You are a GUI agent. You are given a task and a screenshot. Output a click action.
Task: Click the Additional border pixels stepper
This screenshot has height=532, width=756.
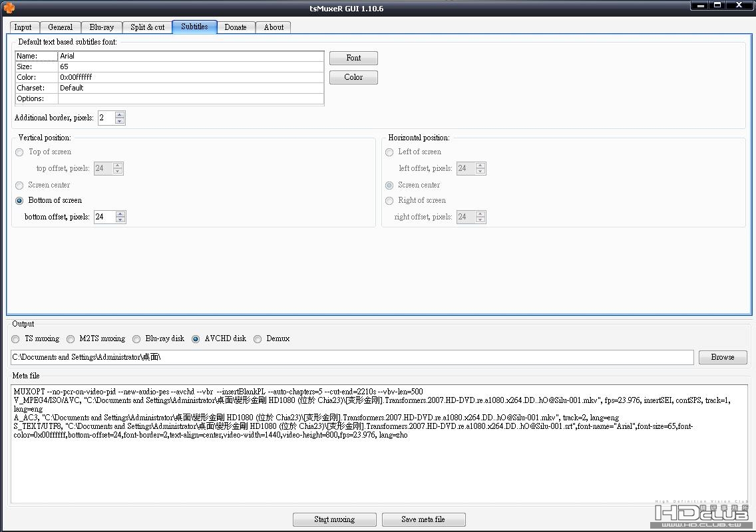111,118
